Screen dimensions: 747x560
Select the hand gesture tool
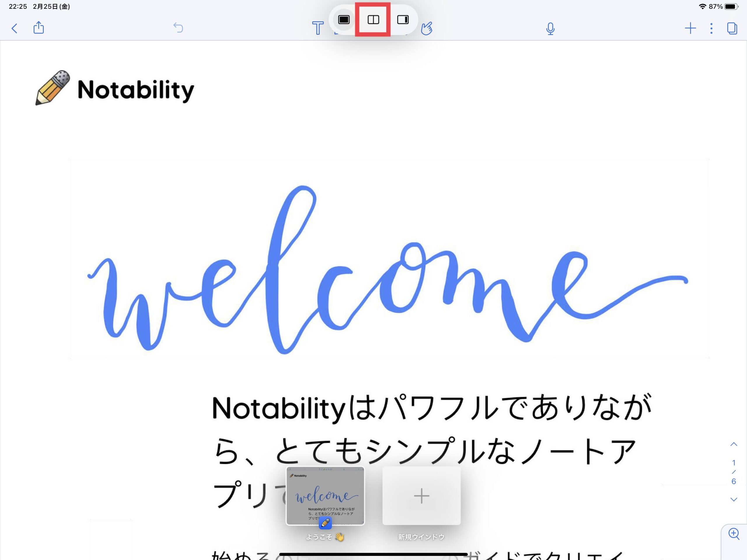[427, 28]
